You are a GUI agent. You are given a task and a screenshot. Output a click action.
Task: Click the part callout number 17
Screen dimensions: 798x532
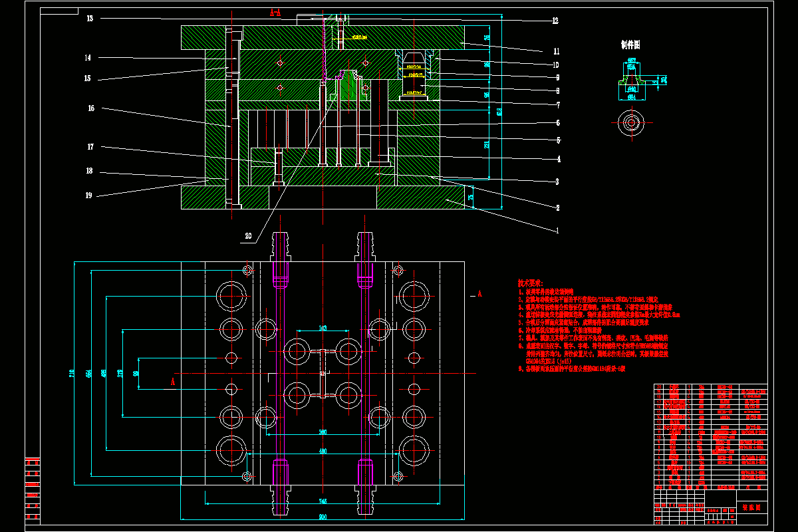(x=90, y=147)
